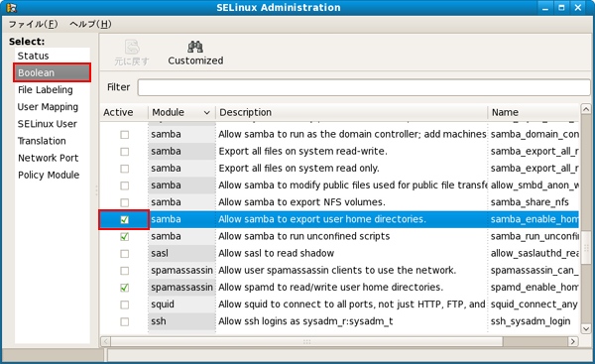Image resolution: width=595 pixels, height=364 pixels.
Task: Click the vertical scrollbar up arrow
Action: (586, 109)
